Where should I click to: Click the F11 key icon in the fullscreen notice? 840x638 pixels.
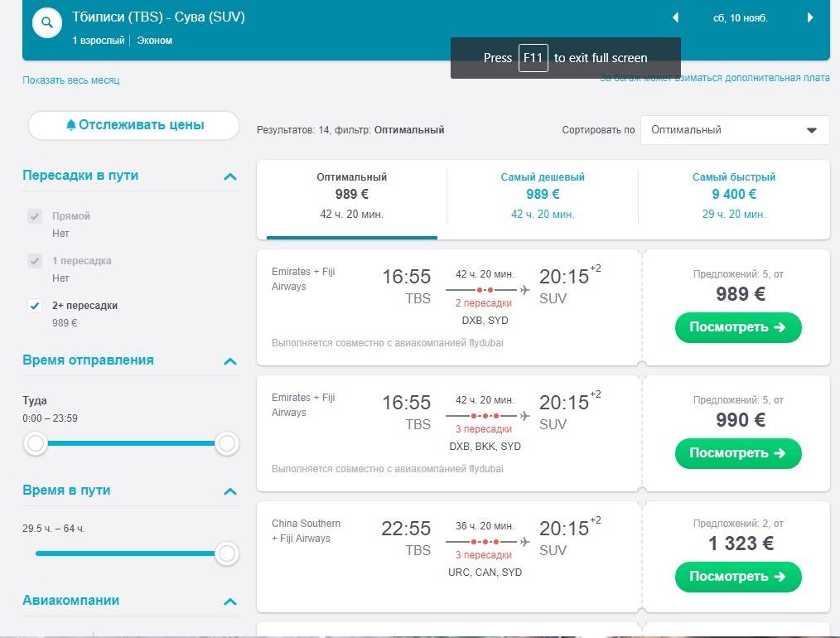(x=533, y=58)
